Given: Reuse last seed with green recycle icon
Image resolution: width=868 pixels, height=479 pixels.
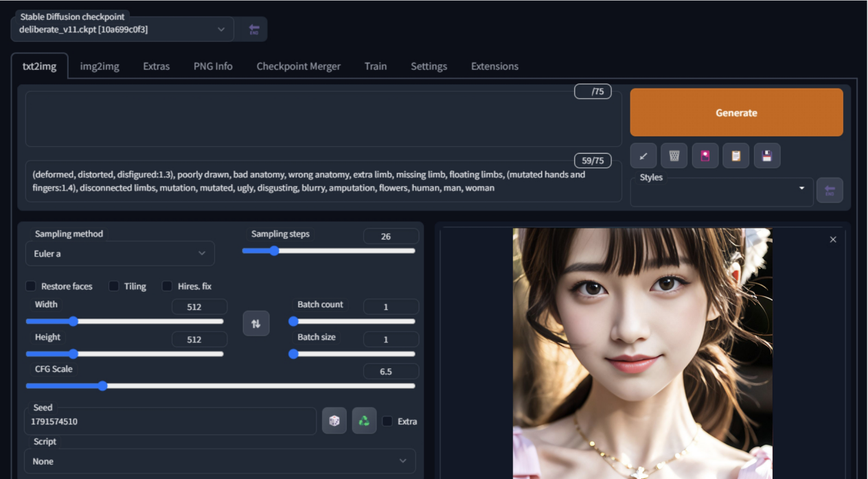Looking at the screenshot, I should pos(365,421).
